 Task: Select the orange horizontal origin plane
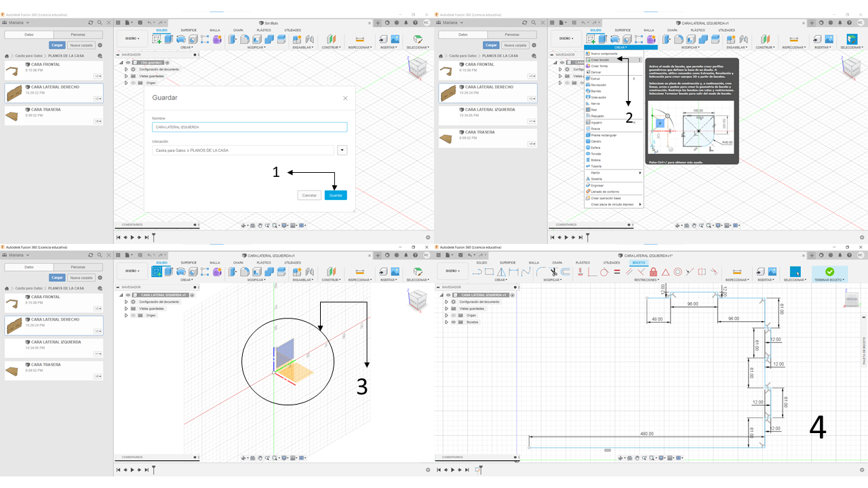[x=297, y=371]
